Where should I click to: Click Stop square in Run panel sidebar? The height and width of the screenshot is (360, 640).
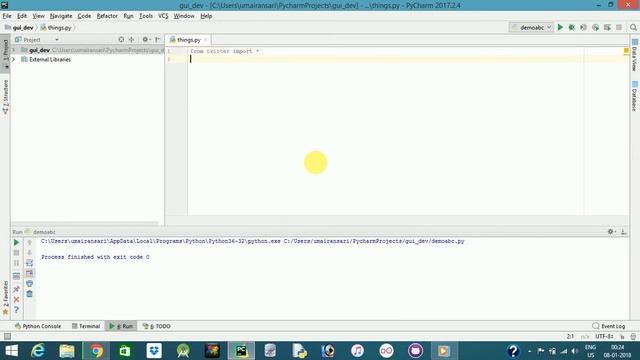(16, 253)
